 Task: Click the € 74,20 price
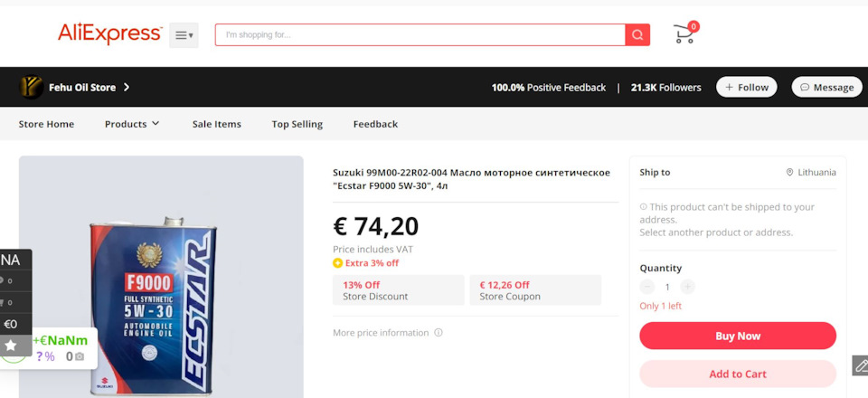(376, 226)
